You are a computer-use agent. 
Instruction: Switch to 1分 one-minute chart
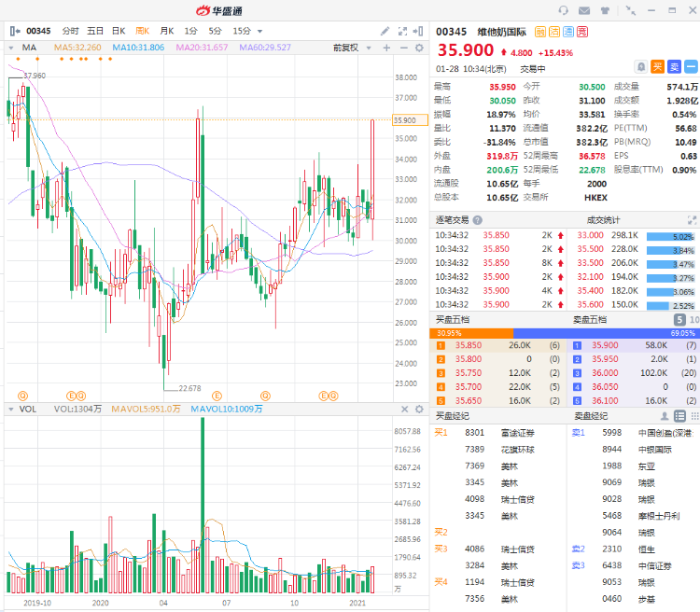(190, 31)
